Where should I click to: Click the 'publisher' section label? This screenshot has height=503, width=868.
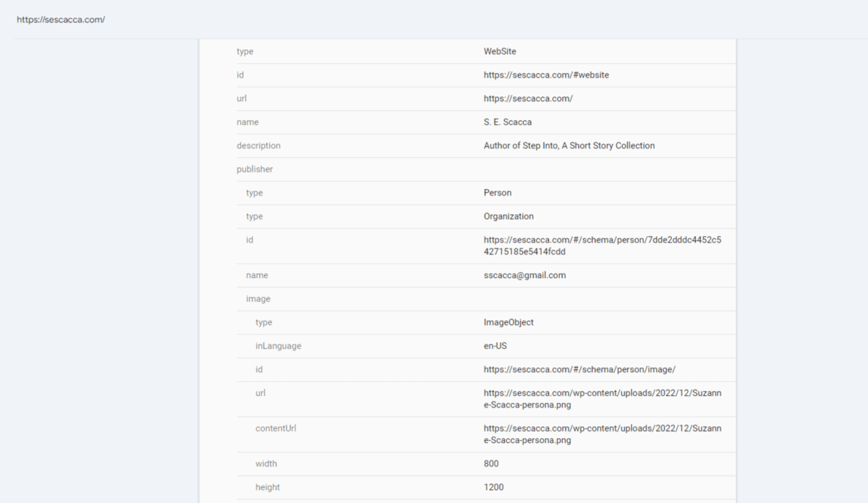[255, 169]
